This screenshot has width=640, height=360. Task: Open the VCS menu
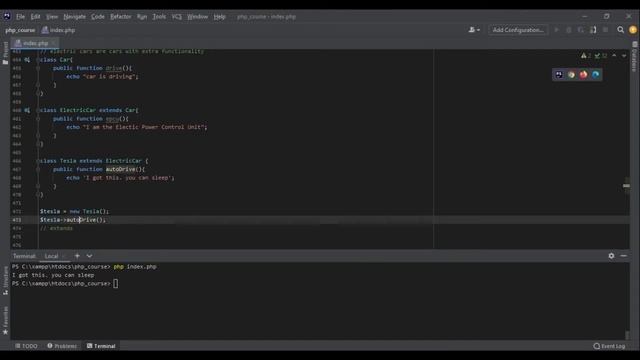[177, 17]
